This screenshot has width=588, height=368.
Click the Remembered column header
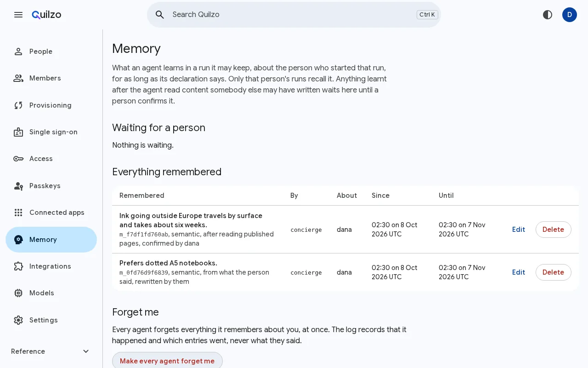tap(142, 195)
